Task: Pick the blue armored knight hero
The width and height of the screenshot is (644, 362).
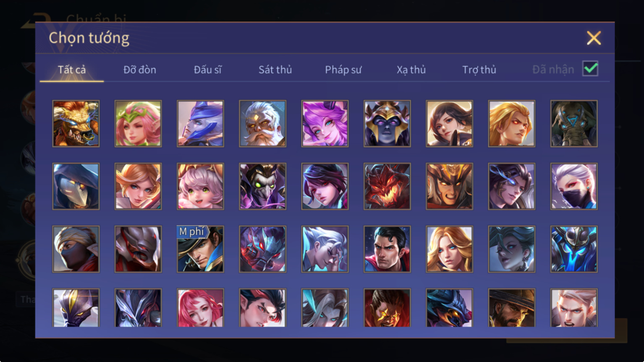Action: [x=574, y=249]
